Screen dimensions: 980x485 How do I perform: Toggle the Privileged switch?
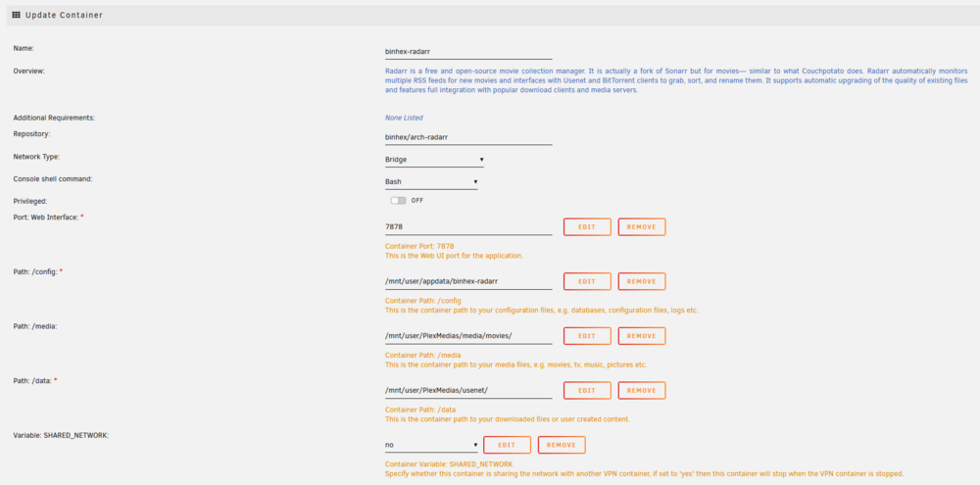point(398,201)
